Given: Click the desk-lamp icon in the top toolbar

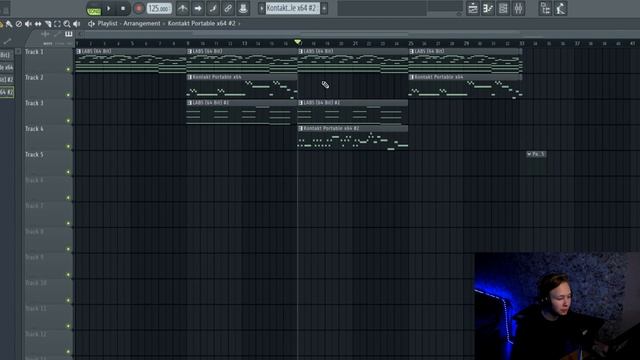Looking at the screenshot, I should 561,8.
